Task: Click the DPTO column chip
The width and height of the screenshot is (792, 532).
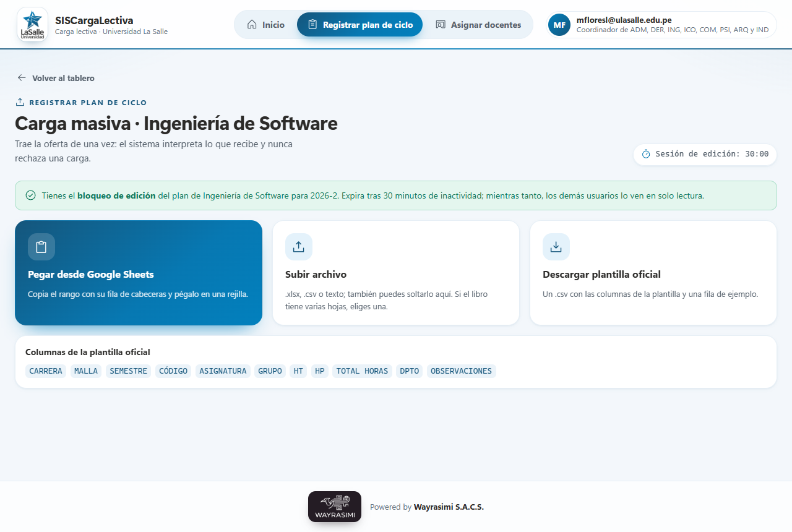Action: 410,371
